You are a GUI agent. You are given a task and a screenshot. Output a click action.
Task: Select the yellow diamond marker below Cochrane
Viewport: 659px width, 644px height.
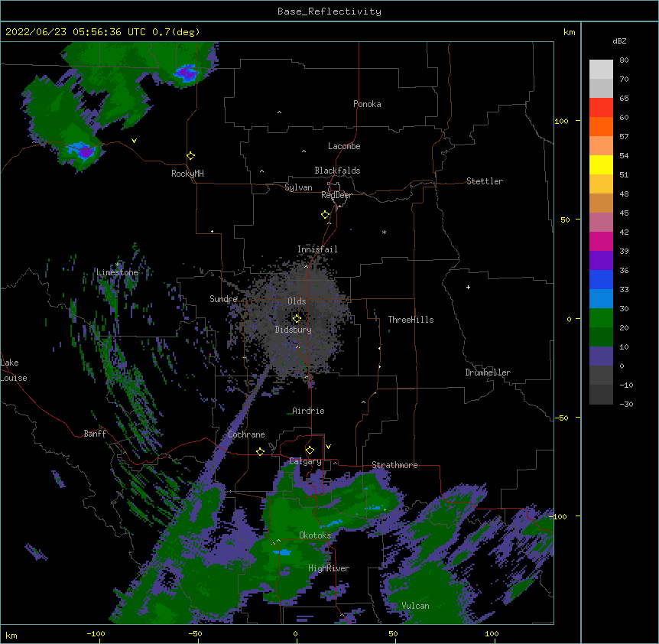click(x=260, y=451)
